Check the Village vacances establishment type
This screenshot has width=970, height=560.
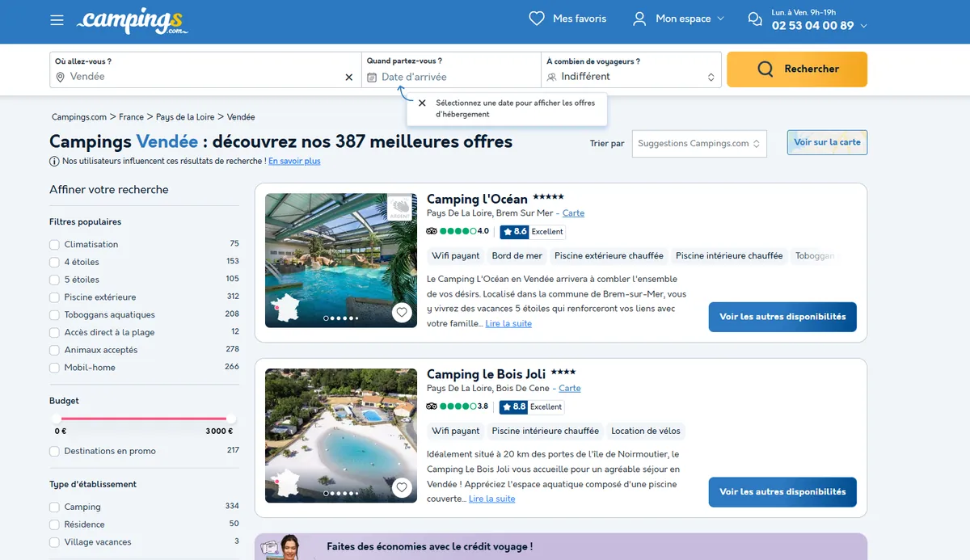pyautogui.click(x=54, y=542)
